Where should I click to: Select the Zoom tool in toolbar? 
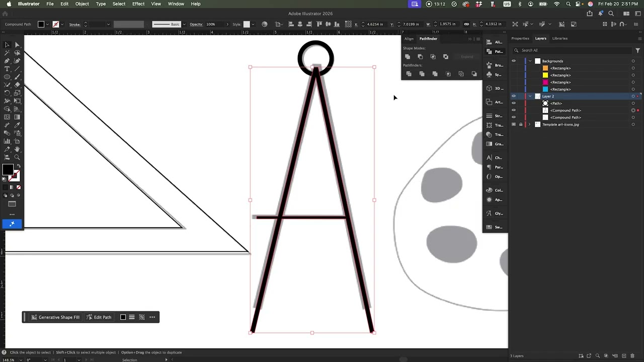coord(17,157)
